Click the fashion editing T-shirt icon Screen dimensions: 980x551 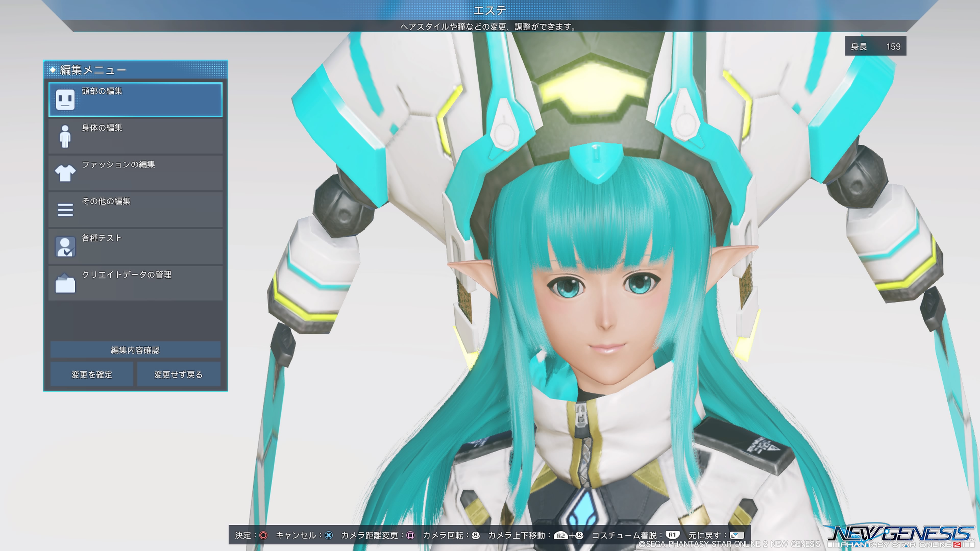pos(65,173)
